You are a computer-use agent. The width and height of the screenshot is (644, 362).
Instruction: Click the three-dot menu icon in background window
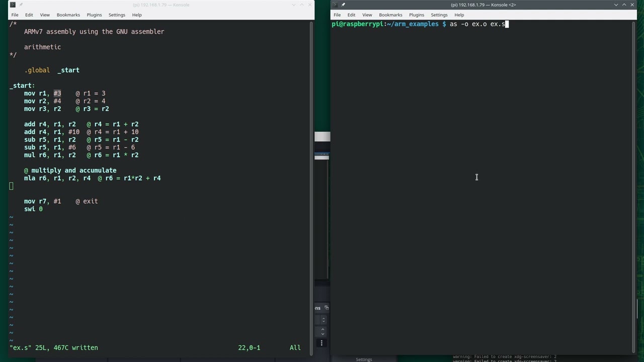point(321,343)
